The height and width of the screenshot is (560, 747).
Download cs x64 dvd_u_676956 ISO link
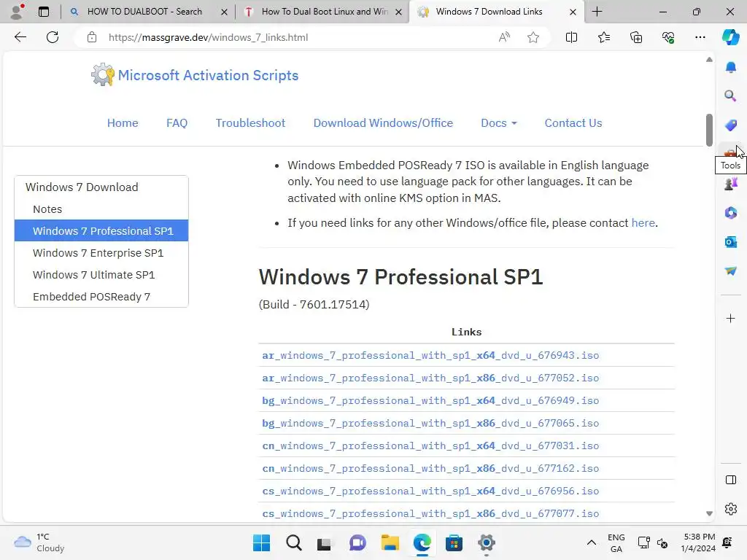(430, 491)
